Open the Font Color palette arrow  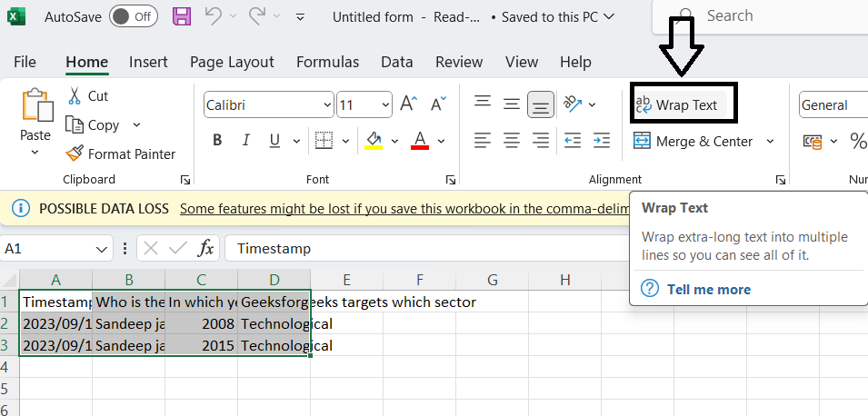point(441,141)
